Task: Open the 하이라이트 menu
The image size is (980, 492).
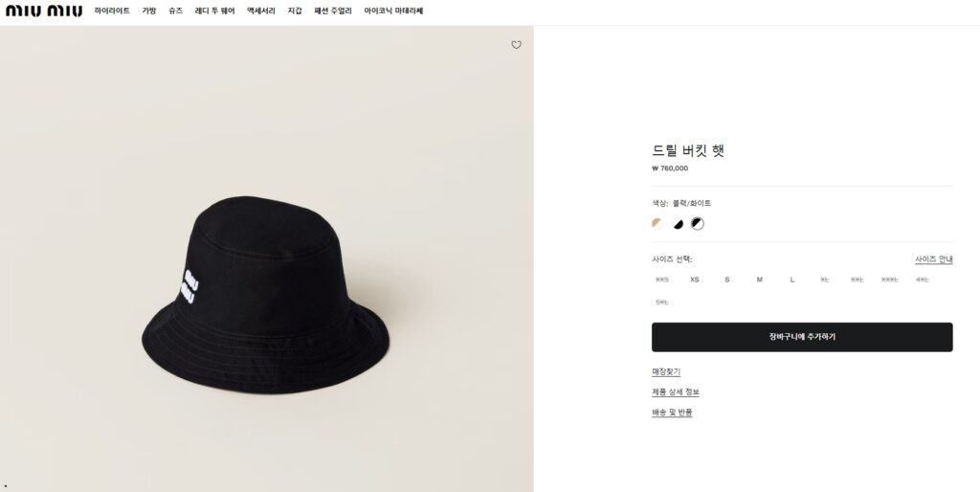Action: 112,11
